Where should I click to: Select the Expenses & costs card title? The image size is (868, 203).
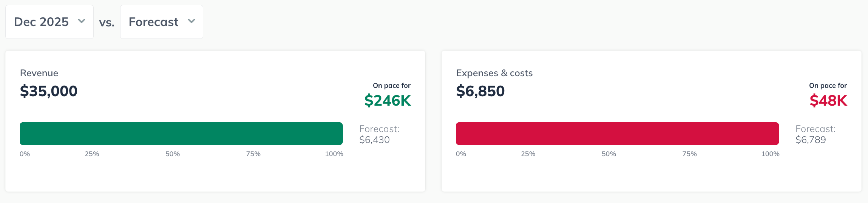(x=494, y=73)
